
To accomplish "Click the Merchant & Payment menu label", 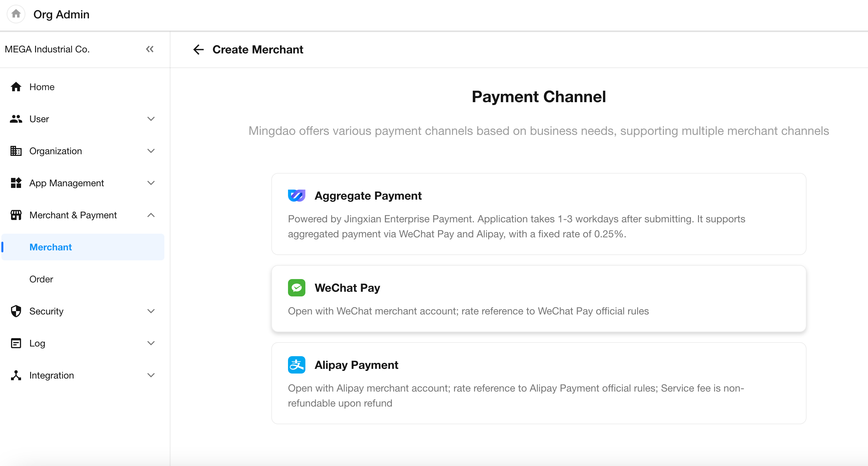I will tap(73, 215).
